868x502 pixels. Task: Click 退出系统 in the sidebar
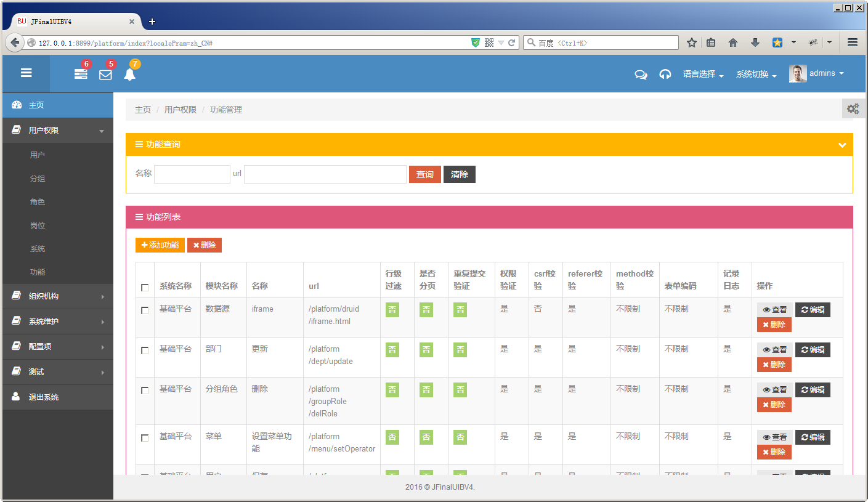pos(58,397)
